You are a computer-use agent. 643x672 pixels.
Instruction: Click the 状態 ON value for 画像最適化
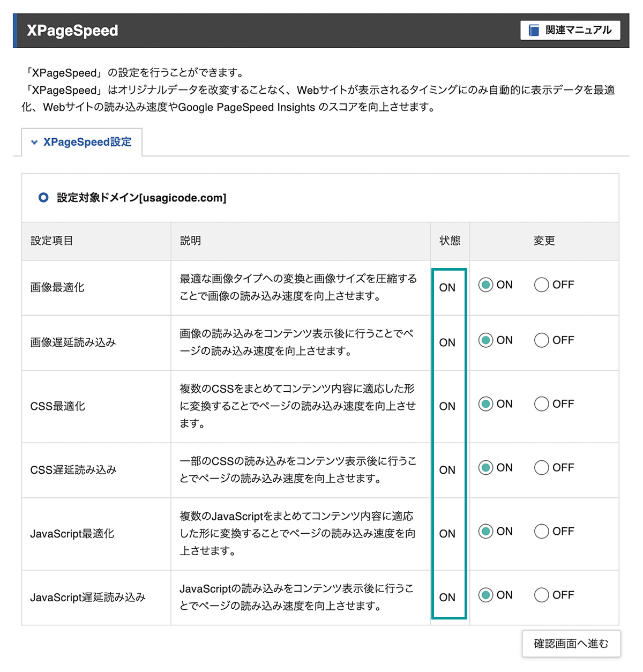click(447, 288)
